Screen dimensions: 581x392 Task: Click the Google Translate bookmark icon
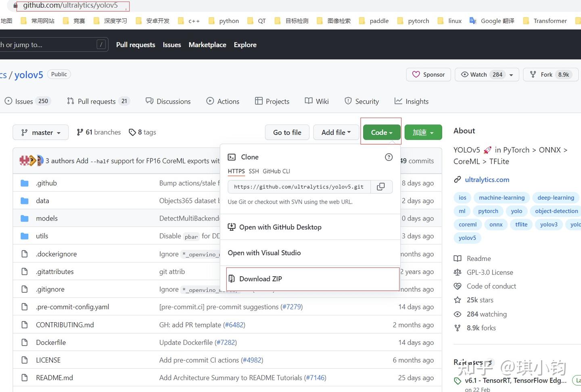(473, 21)
